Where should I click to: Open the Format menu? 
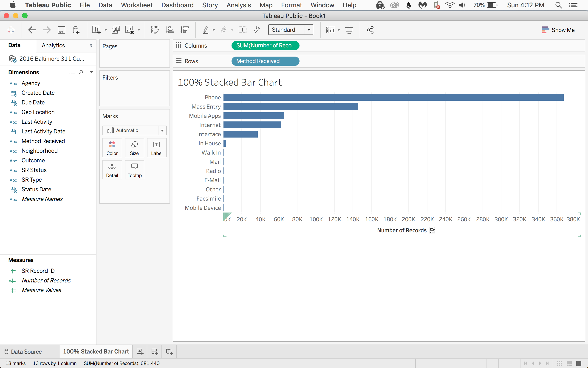point(291,5)
